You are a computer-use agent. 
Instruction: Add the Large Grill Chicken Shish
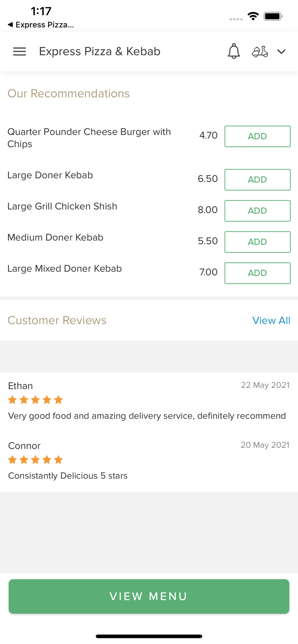(x=257, y=211)
